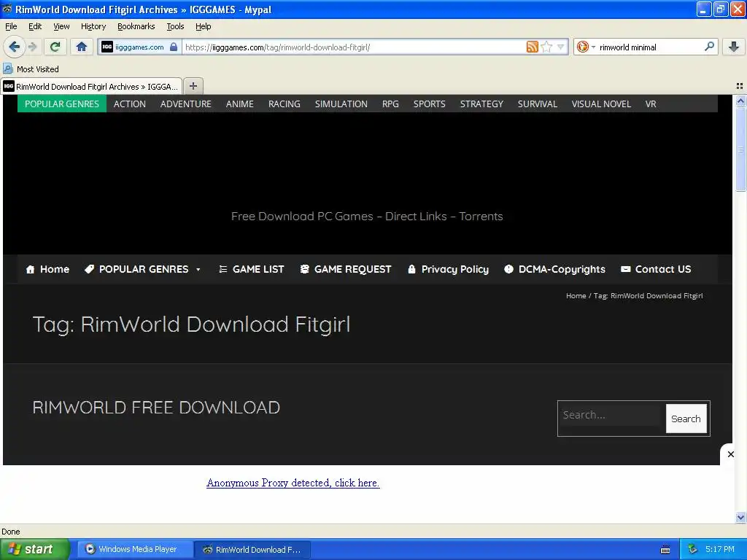Click the address bar URL field
Image resolution: width=747 pixels, height=560 pixels.
click(352, 47)
